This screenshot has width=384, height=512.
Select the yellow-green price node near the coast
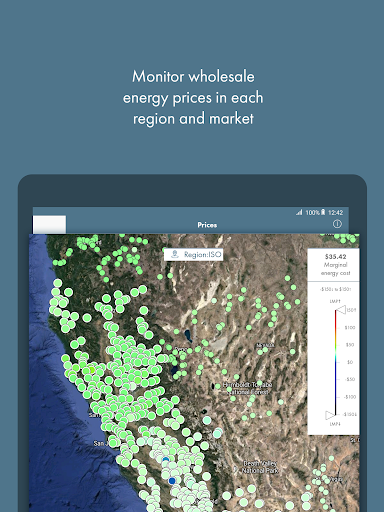click(x=91, y=370)
